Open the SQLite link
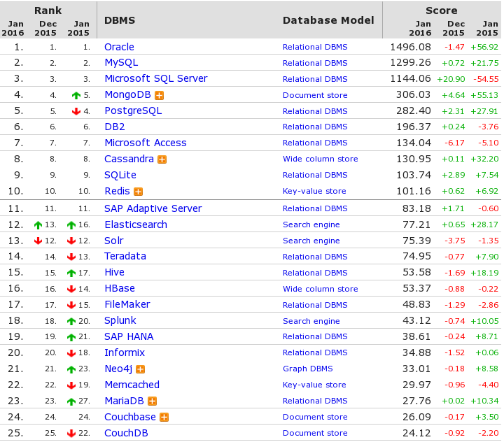This screenshot has height=442, width=504. pyautogui.click(x=120, y=175)
